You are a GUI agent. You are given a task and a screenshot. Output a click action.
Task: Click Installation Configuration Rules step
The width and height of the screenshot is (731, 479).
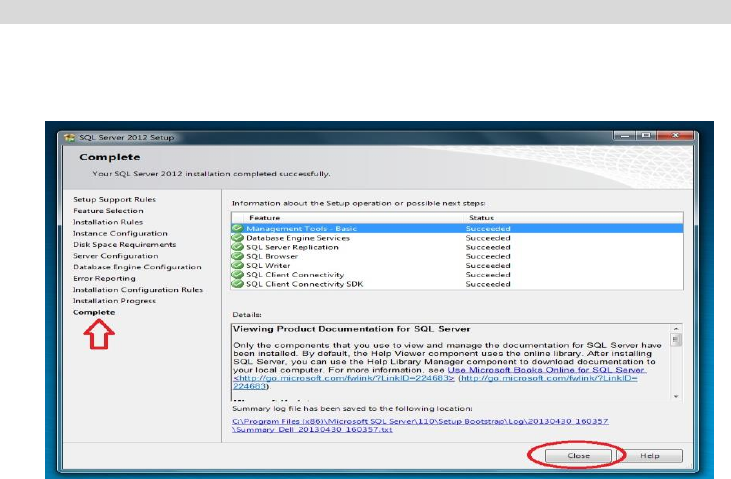click(x=138, y=290)
